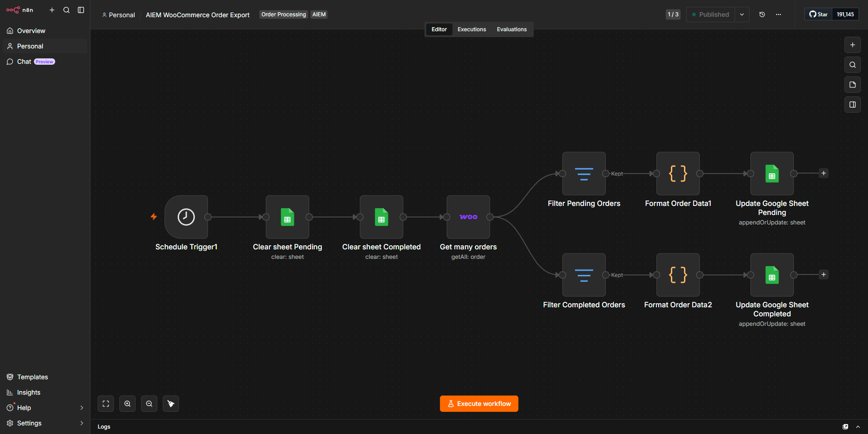Toggle the focus panel icon on the right
The height and width of the screenshot is (434, 868).
(x=853, y=105)
